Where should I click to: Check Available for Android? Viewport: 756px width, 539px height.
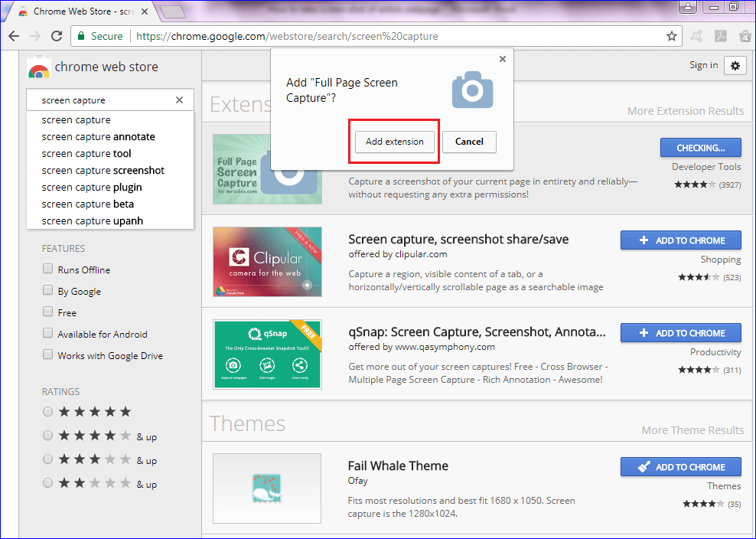pyautogui.click(x=47, y=333)
